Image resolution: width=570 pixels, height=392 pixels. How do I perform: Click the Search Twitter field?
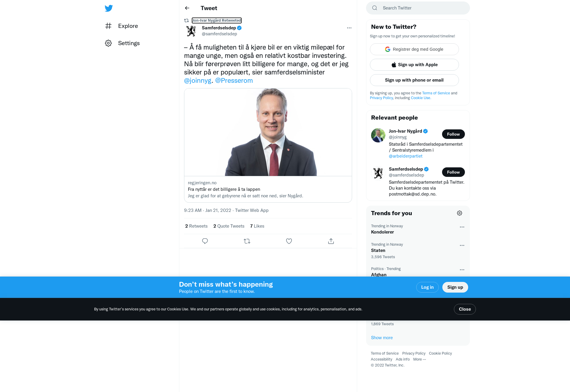(418, 8)
